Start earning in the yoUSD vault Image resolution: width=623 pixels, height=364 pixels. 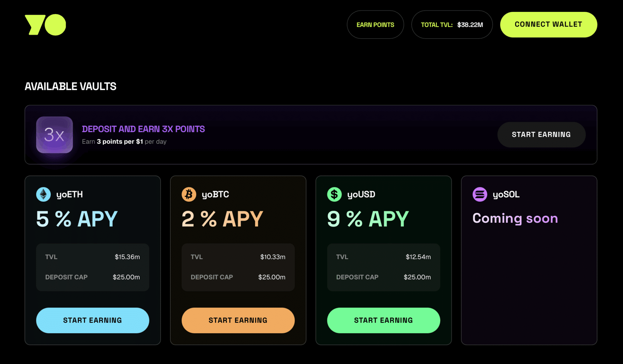pyautogui.click(x=383, y=320)
